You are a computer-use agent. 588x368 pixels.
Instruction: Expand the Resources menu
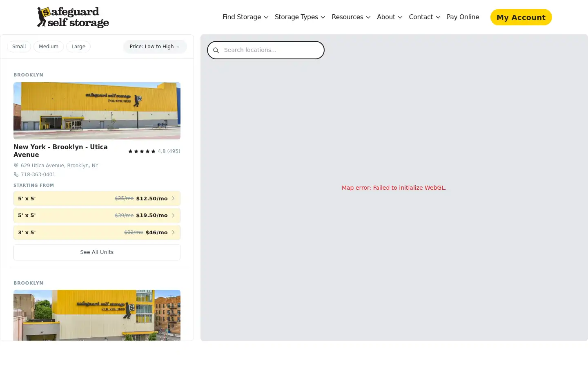tap(351, 17)
